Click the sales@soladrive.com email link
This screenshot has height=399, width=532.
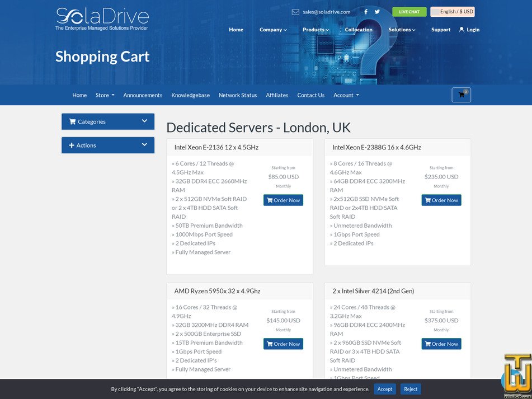pyautogui.click(x=326, y=12)
